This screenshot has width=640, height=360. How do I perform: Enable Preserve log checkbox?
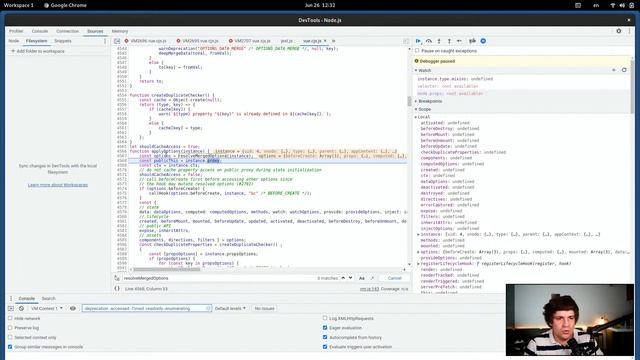[10, 327]
